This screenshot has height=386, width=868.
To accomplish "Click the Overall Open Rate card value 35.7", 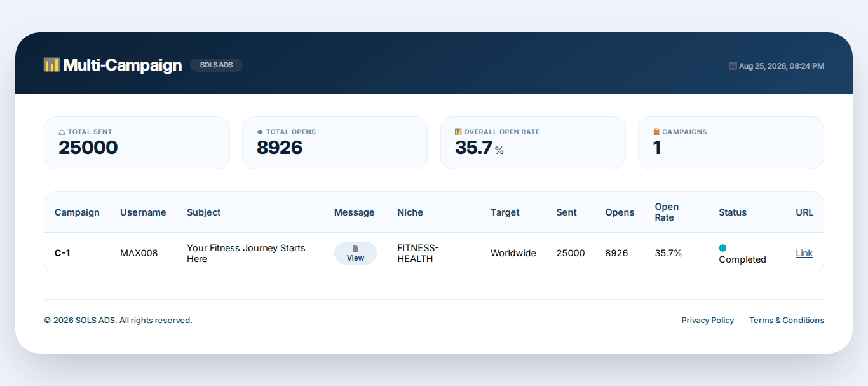I will coord(473,148).
